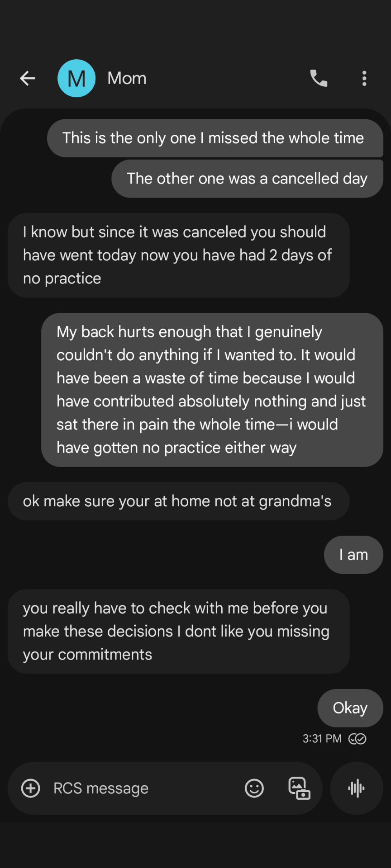Tap the "not at grandma's" message
Viewport: 391px width, 868px height.
coord(178,501)
